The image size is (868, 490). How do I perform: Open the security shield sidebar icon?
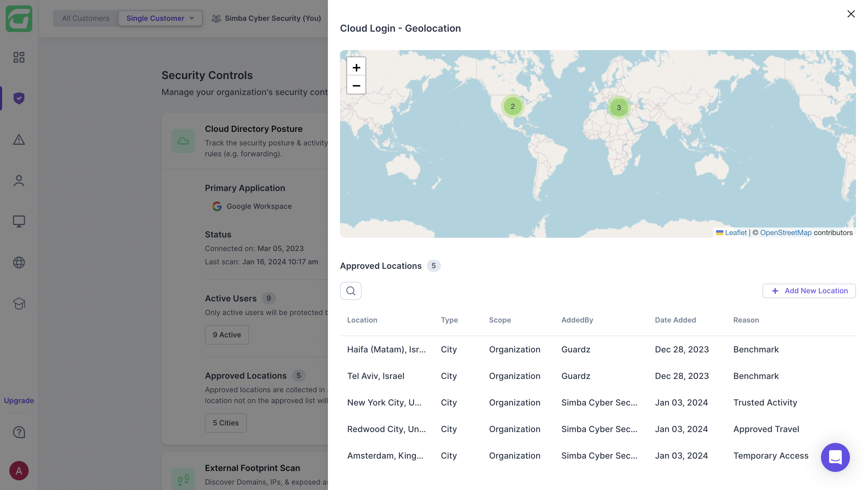pos(19,98)
